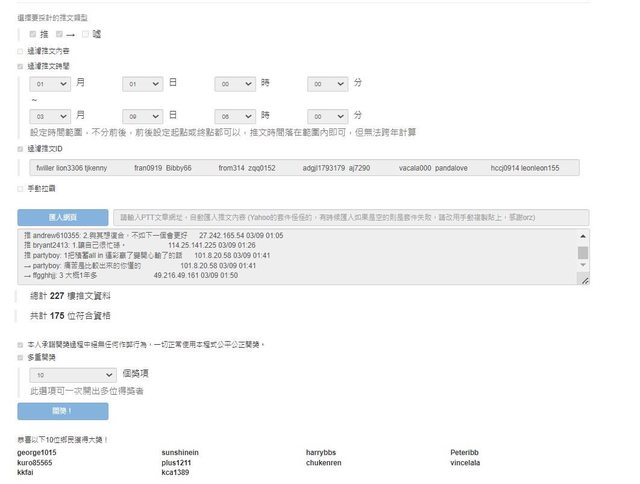Open the start month dropdown

[x=50, y=86]
